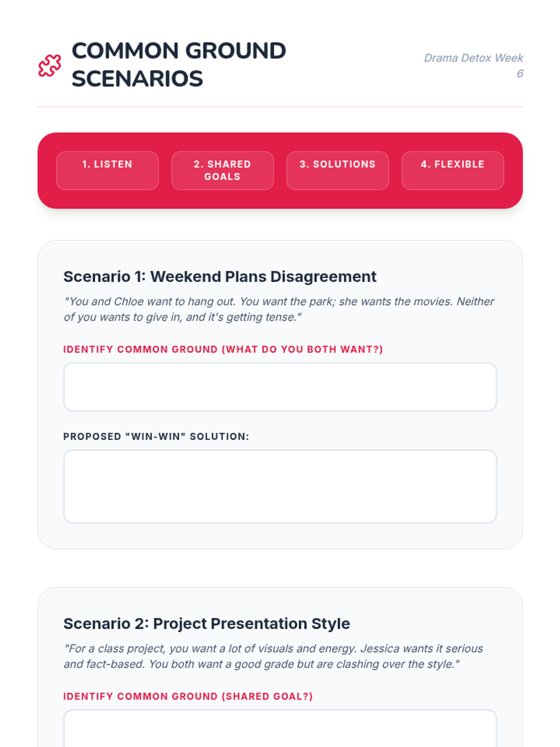
Task: Click the divider line under the header
Action: click(x=280, y=107)
